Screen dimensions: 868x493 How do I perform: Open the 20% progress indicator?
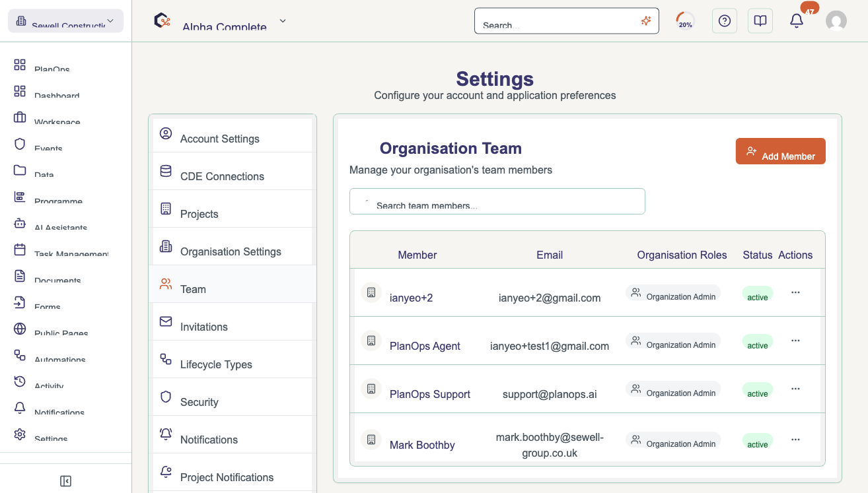click(685, 21)
